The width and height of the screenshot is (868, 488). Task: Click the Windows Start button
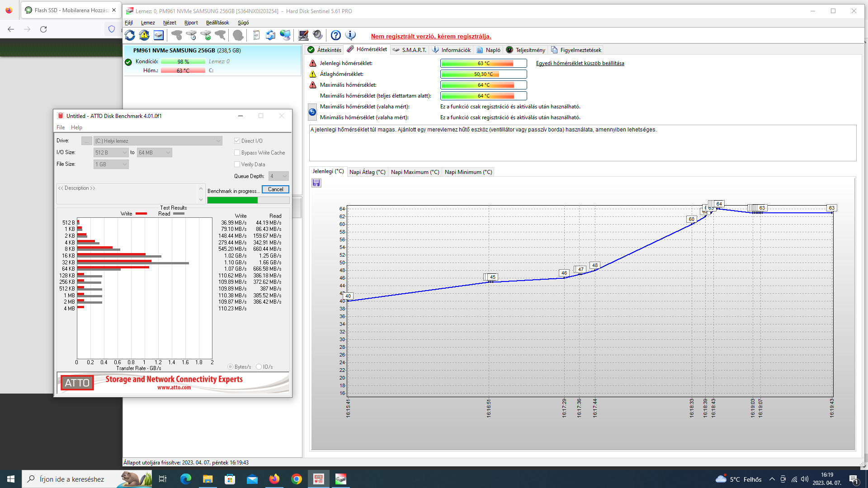tap(11, 479)
